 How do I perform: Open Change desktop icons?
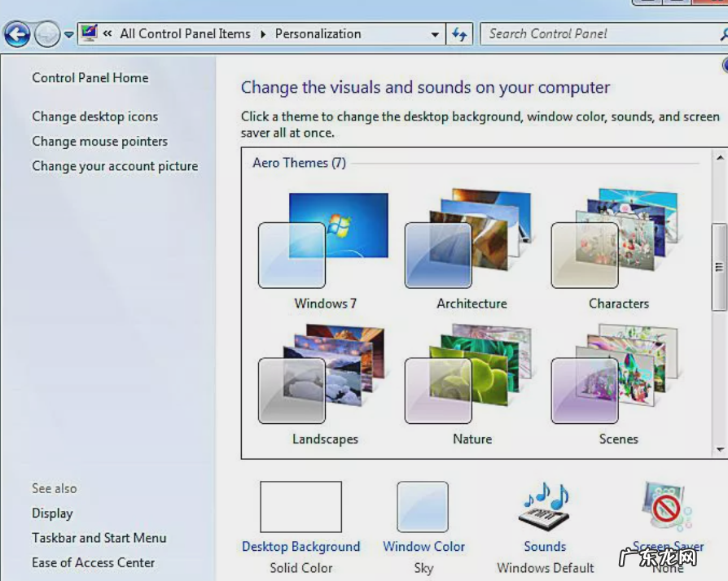[94, 116]
